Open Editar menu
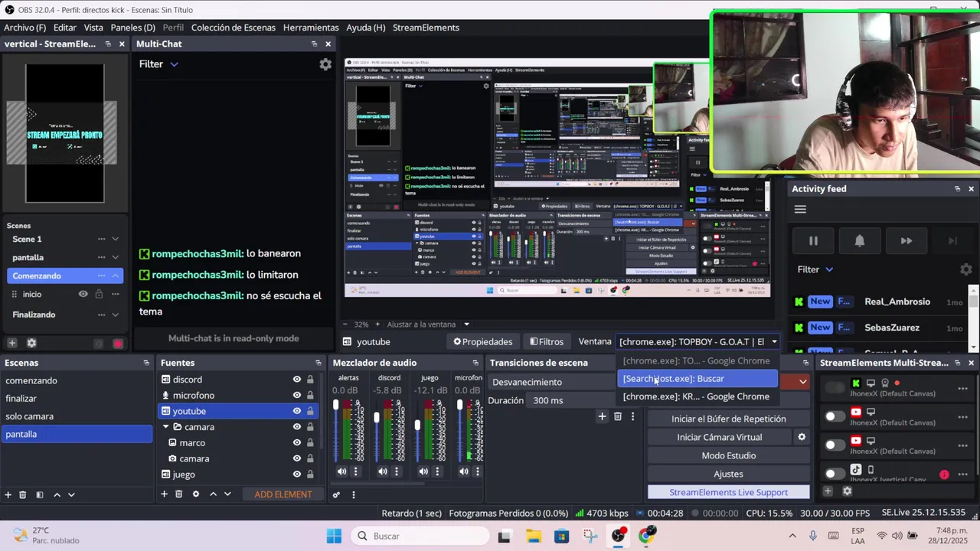980x551 pixels. [64, 28]
